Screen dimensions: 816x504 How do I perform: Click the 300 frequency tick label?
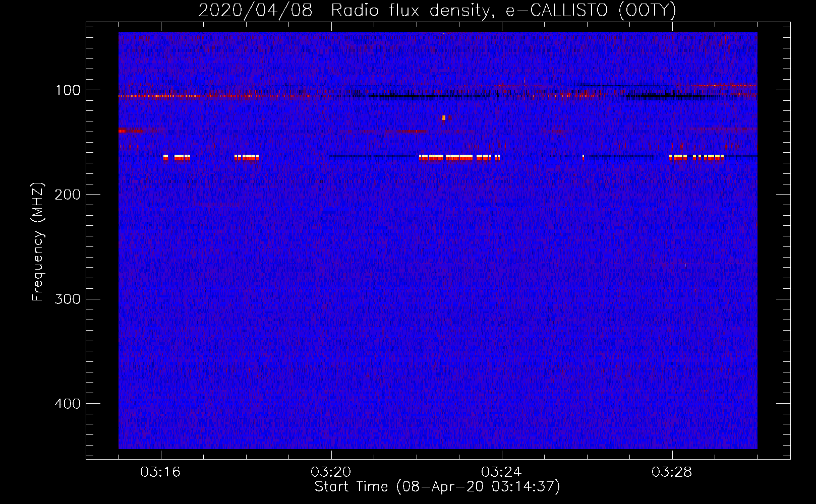click(x=68, y=299)
